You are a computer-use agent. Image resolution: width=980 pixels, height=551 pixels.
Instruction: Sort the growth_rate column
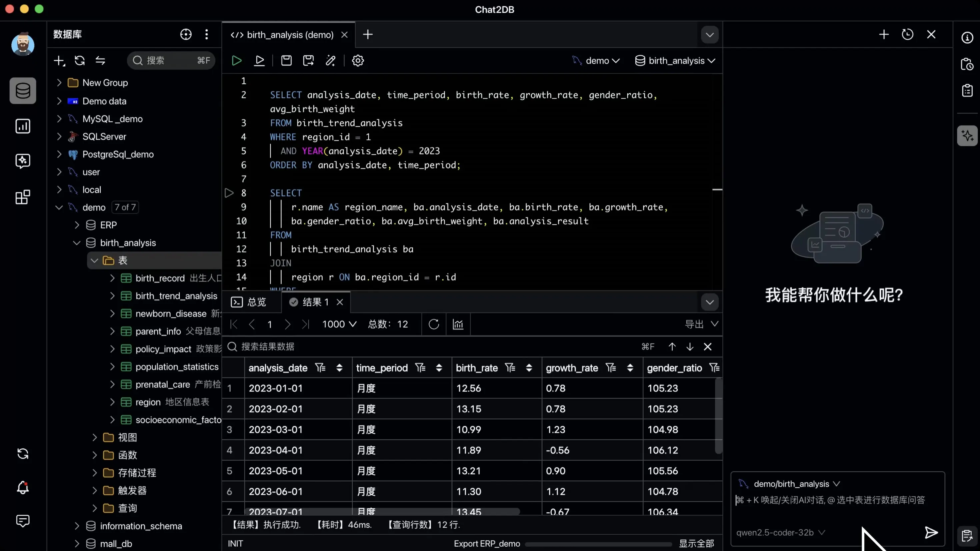pyautogui.click(x=630, y=368)
